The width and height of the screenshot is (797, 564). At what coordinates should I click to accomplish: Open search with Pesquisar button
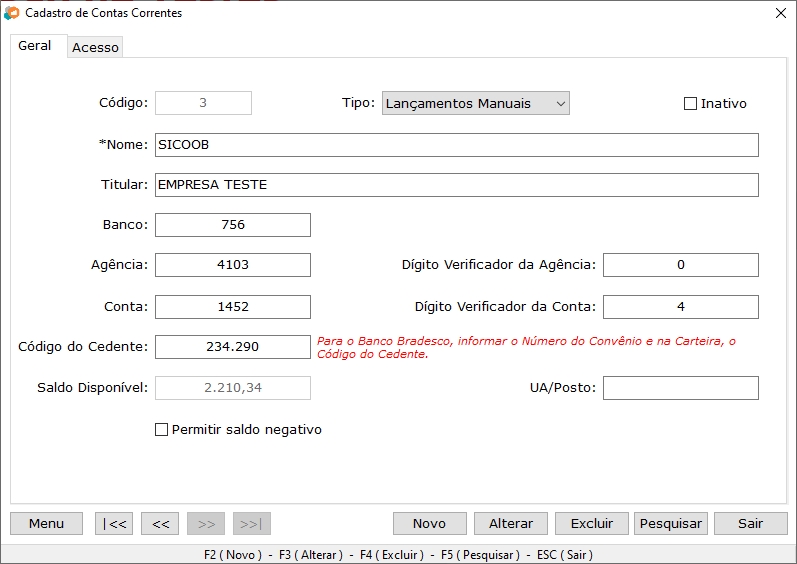(x=671, y=523)
